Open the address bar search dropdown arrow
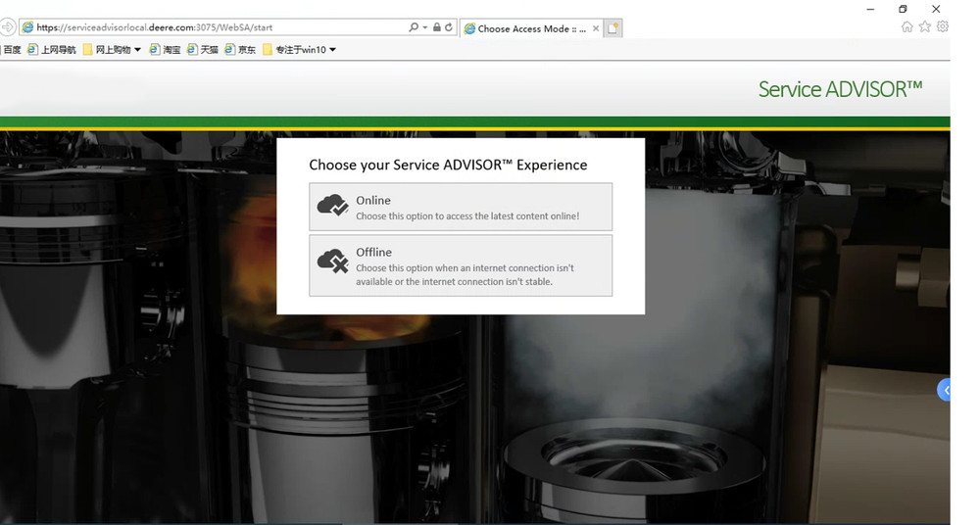The height and width of the screenshot is (525, 980). (425, 27)
